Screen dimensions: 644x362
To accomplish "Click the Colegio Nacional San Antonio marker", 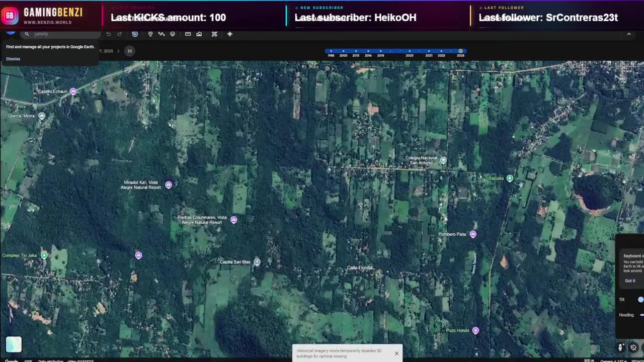I will click(x=443, y=161).
